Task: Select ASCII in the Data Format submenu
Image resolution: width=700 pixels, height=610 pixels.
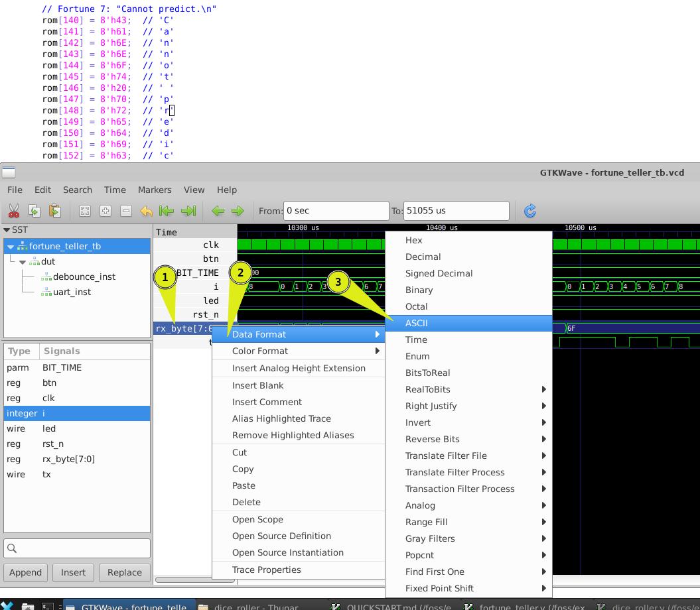Action: point(417,323)
